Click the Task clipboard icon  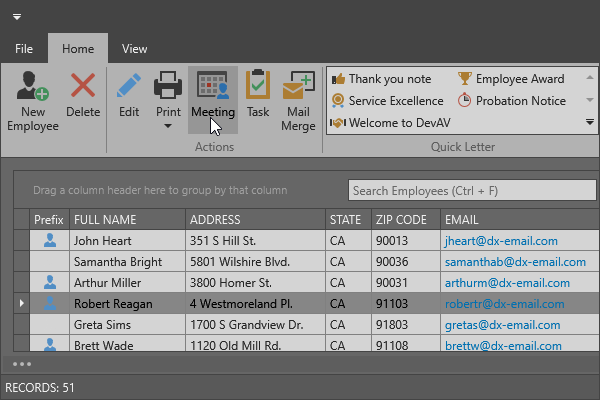coord(258,84)
